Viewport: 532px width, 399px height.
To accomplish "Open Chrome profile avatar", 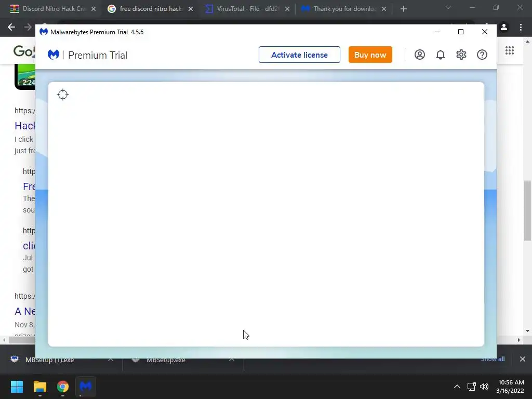I will (504, 27).
